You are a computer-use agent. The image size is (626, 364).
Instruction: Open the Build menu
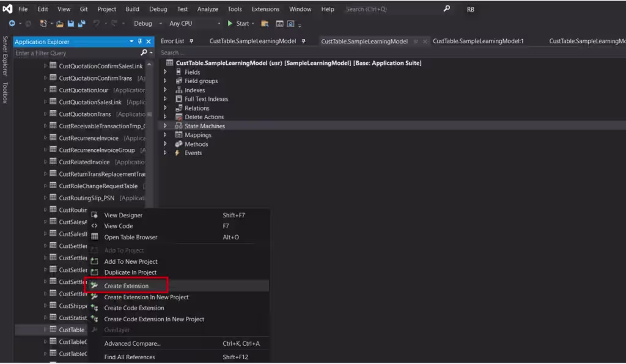pyautogui.click(x=132, y=9)
